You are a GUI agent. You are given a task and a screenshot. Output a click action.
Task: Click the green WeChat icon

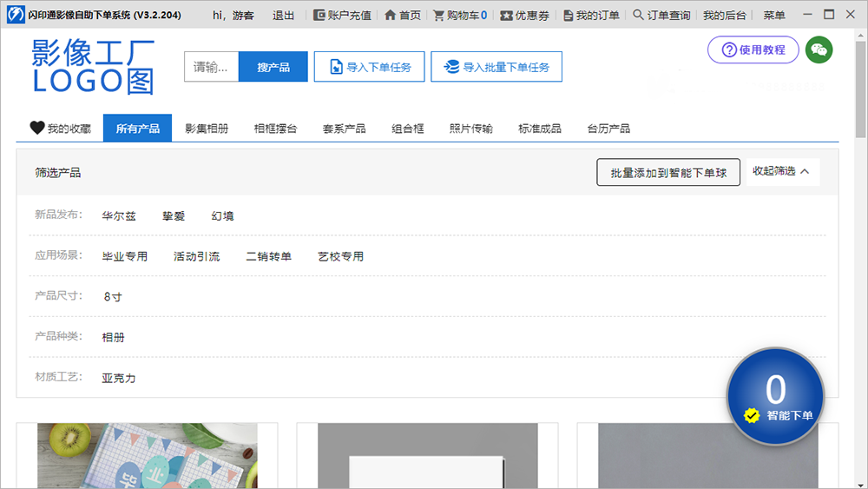(x=819, y=50)
